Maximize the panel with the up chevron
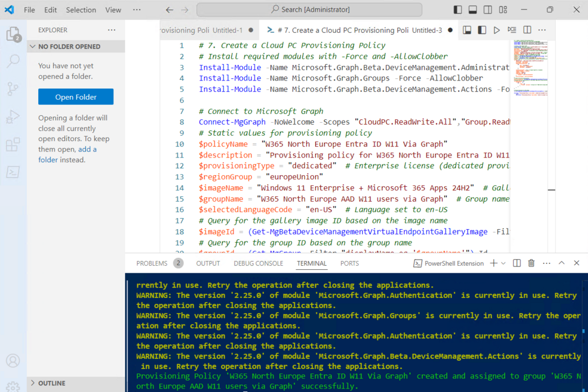 (x=562, y=263)
